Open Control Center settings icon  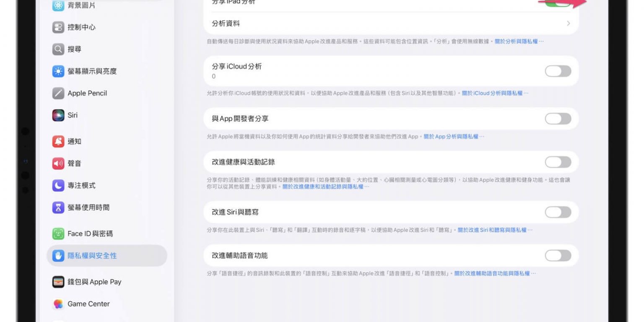58,27
